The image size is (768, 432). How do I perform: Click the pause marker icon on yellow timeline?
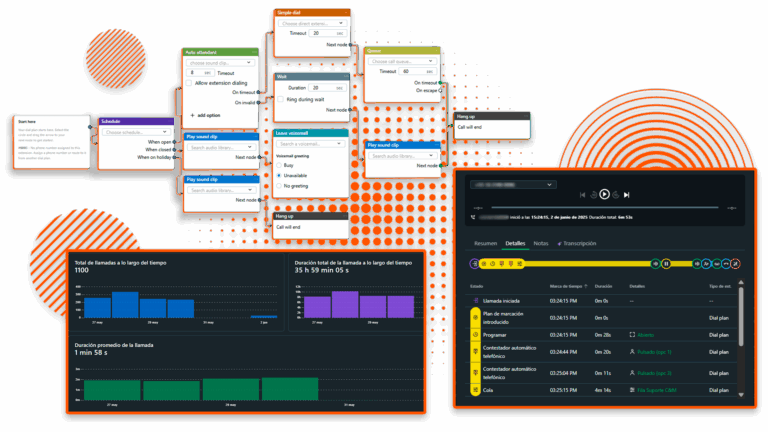(666, 264)
